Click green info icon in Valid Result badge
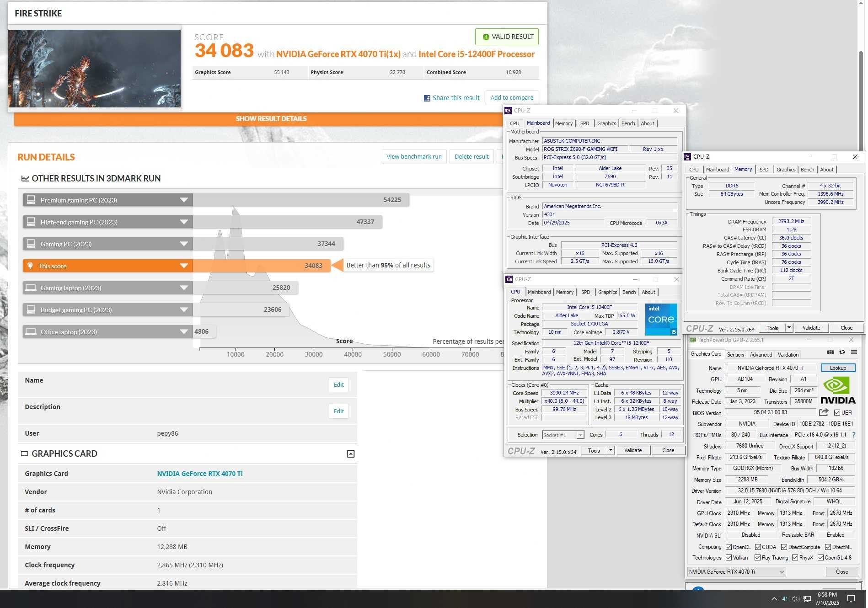This screenshot has height=608, width=868. pyautogui.click(x=486, y=37)
